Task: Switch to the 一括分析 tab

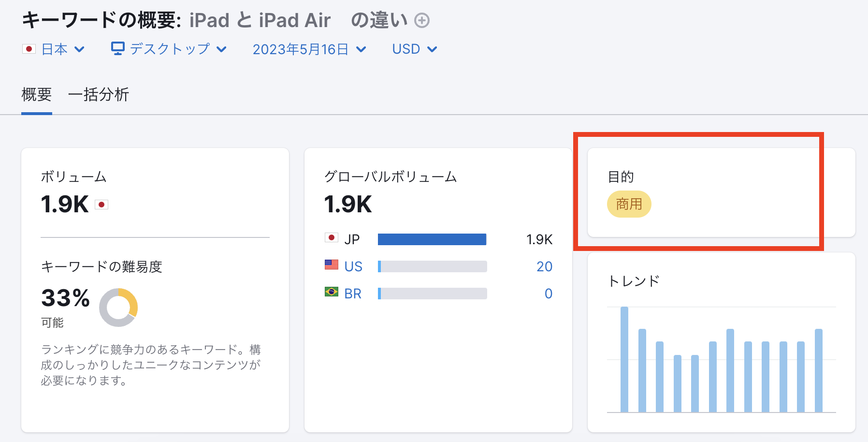Action: (x=99, y=95)
